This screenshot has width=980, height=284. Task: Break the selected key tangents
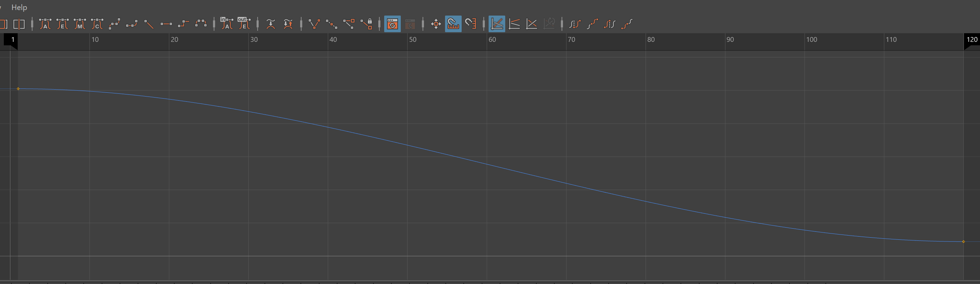coord(314,24)
